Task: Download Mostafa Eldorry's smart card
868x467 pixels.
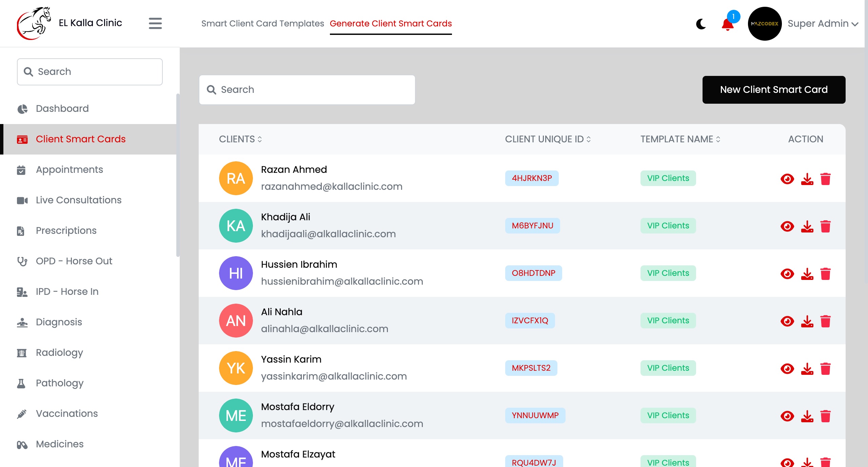Action: click(x=807, y=416)
